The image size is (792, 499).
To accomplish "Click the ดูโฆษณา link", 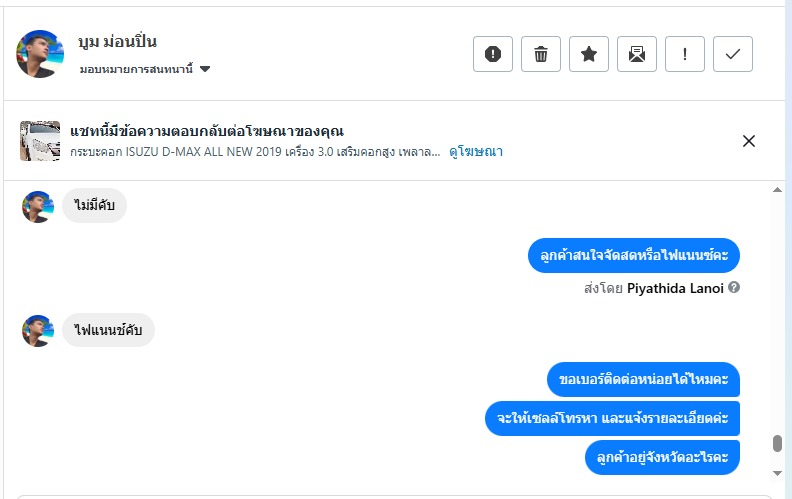I will click(x=476, y=152).
